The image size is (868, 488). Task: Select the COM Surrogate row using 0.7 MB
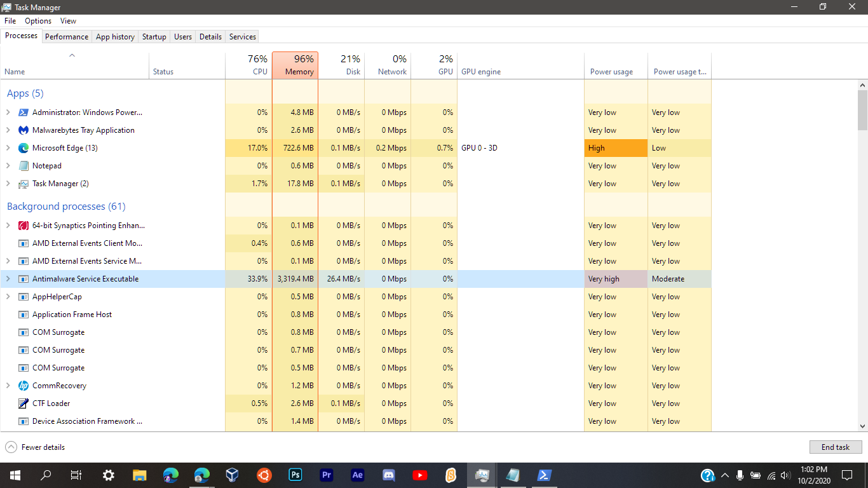point(356,350)
